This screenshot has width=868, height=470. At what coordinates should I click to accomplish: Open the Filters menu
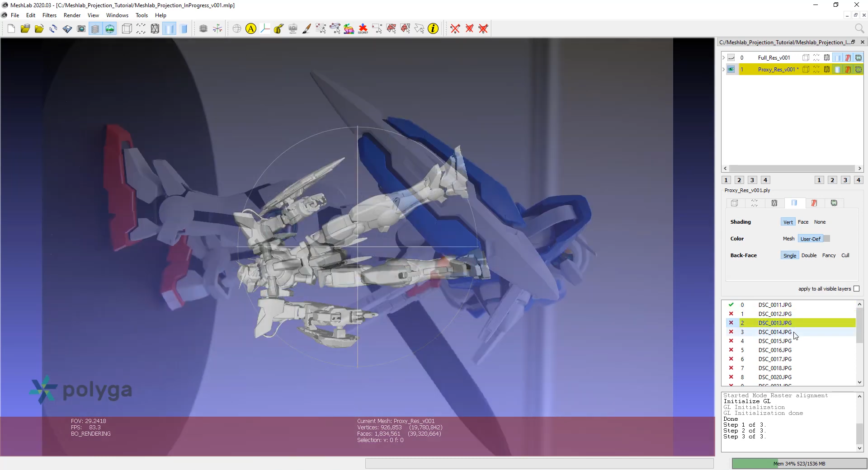tap(49, 15)
